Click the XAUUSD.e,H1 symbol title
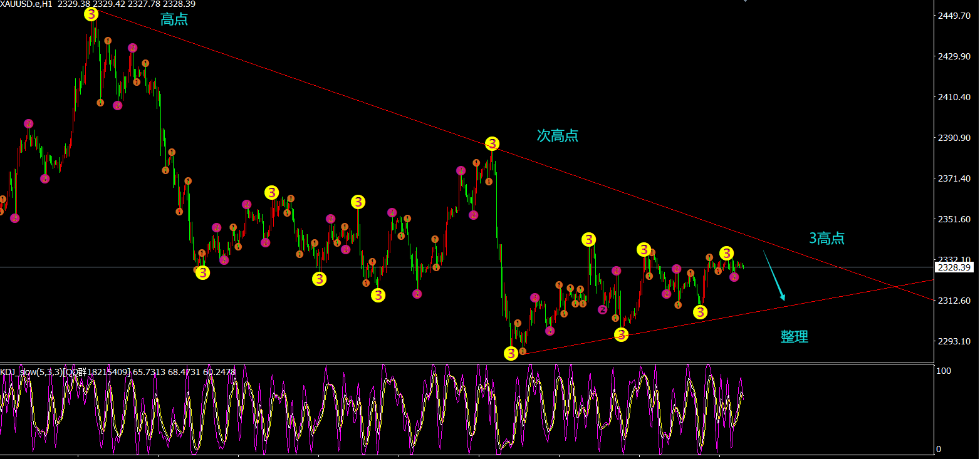 pyautogui.click(x=28, y=4)
